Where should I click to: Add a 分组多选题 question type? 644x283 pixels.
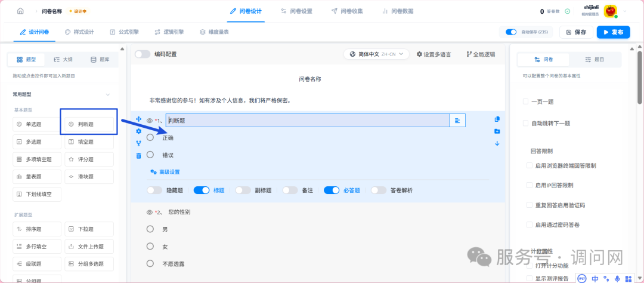[89, 264]
